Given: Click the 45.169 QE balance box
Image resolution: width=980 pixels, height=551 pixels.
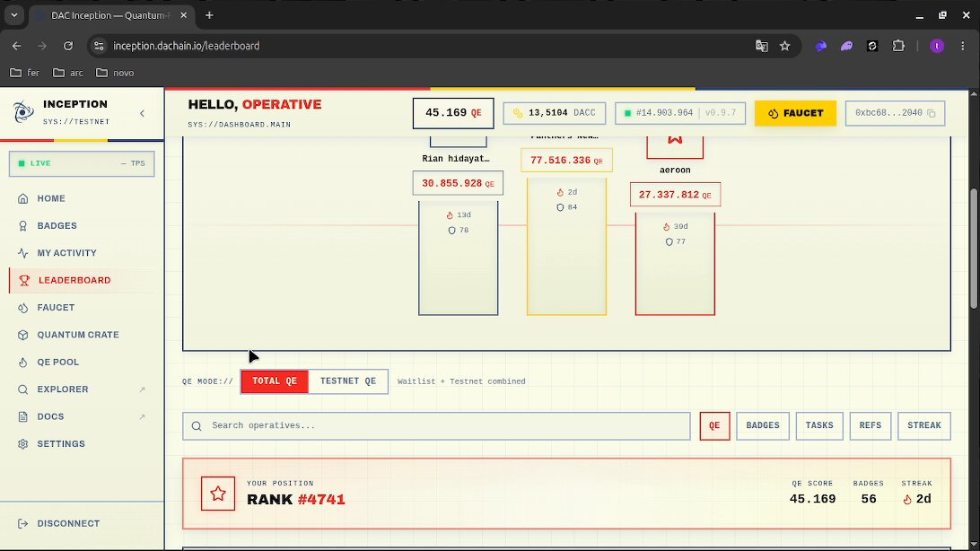Looking at the screenshot, I should pos(453,113).
